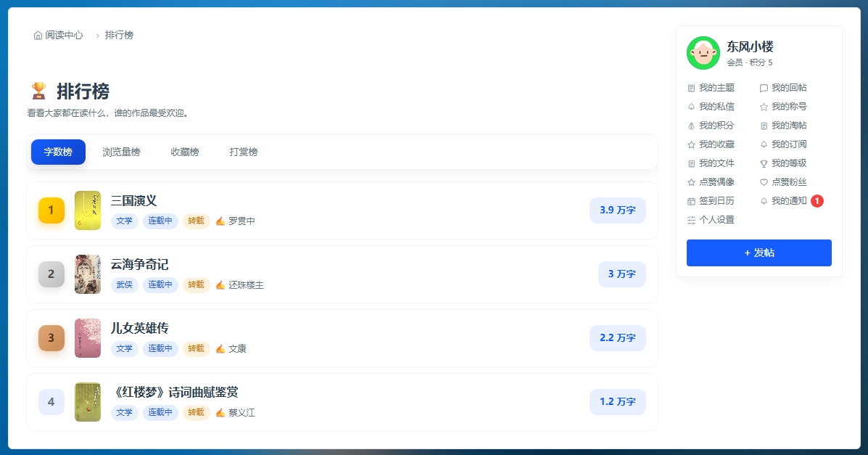Click author name 蔡义江
The width and height of the screenshot is (868, 455).
click(241, 412)
